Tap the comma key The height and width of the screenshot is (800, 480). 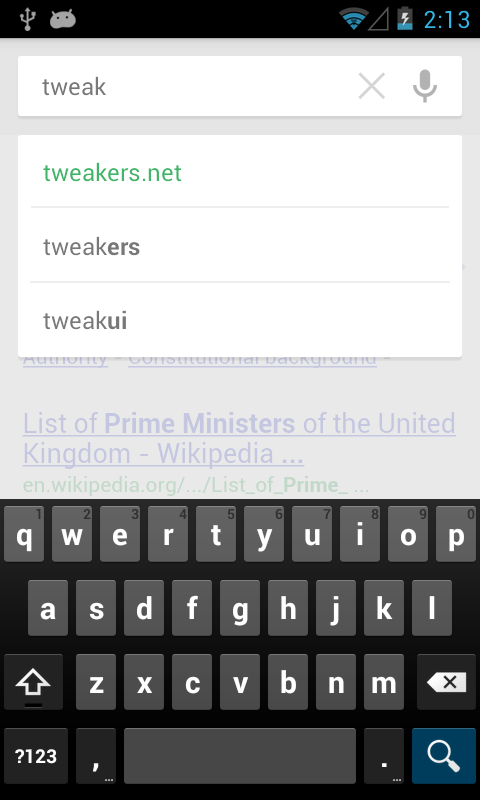click(x=96, y=755)
